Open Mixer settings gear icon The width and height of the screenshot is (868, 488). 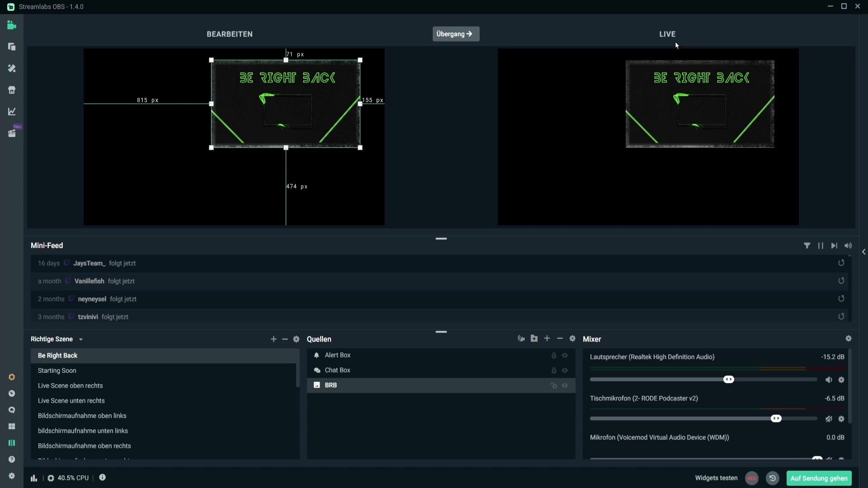click(849, 338)
